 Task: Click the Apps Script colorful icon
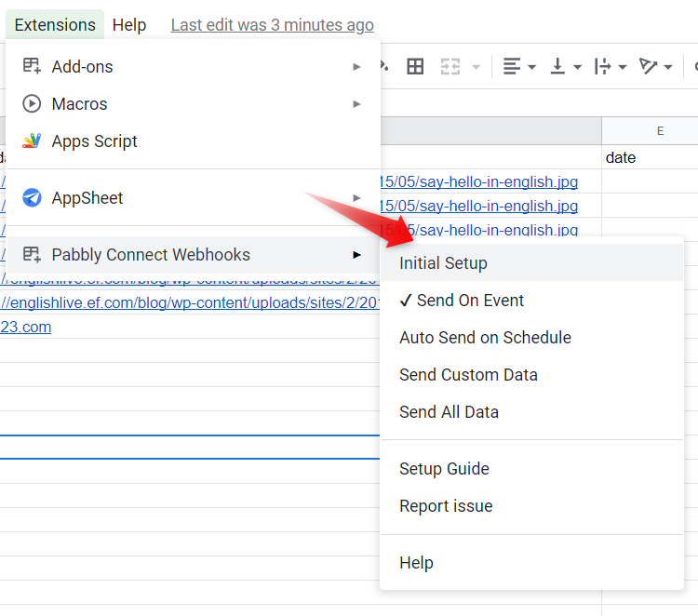[x=32, y=141]
